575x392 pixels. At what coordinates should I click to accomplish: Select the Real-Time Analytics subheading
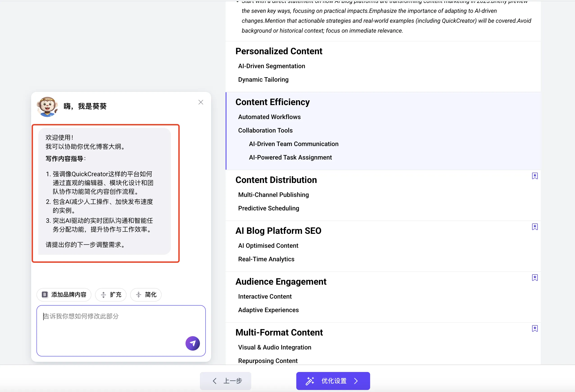click(x=266, y=259)
